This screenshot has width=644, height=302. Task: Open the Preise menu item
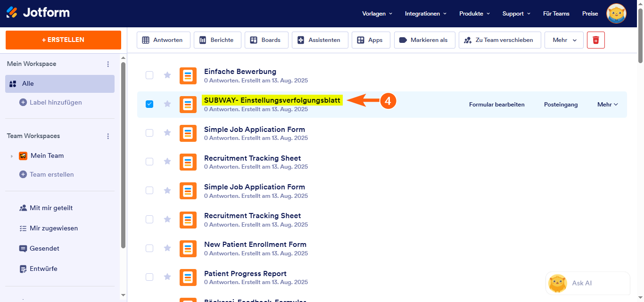pyautogui.click(x=590, y=14)
